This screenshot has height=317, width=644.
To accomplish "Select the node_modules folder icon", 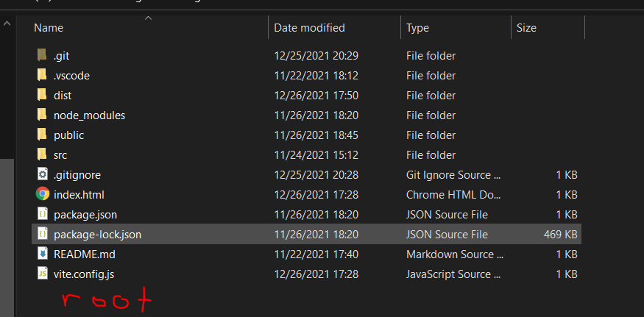I will pos(42,115).
